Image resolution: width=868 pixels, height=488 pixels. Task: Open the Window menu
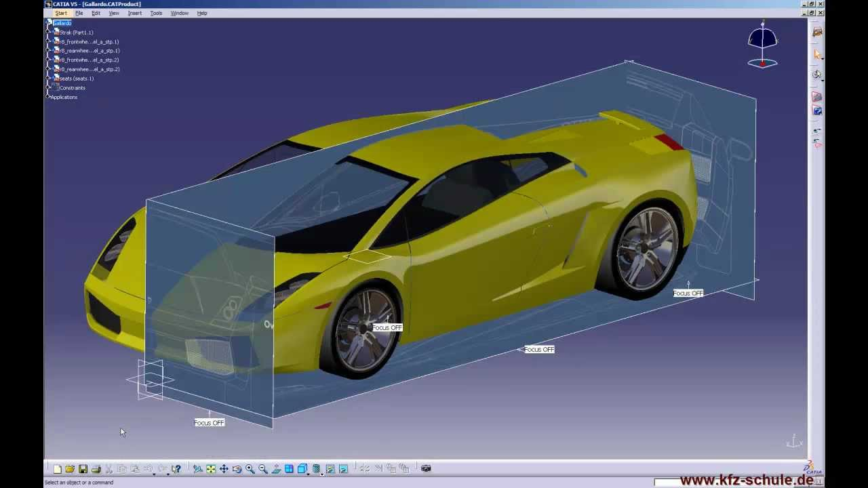180,13
